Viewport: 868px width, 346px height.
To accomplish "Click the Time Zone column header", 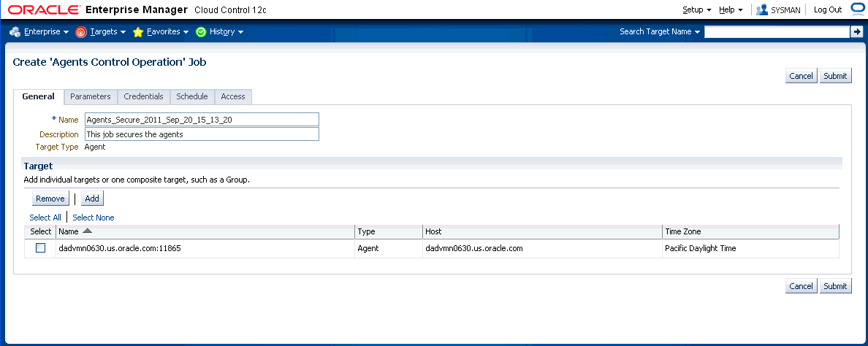I will point(750,231).
